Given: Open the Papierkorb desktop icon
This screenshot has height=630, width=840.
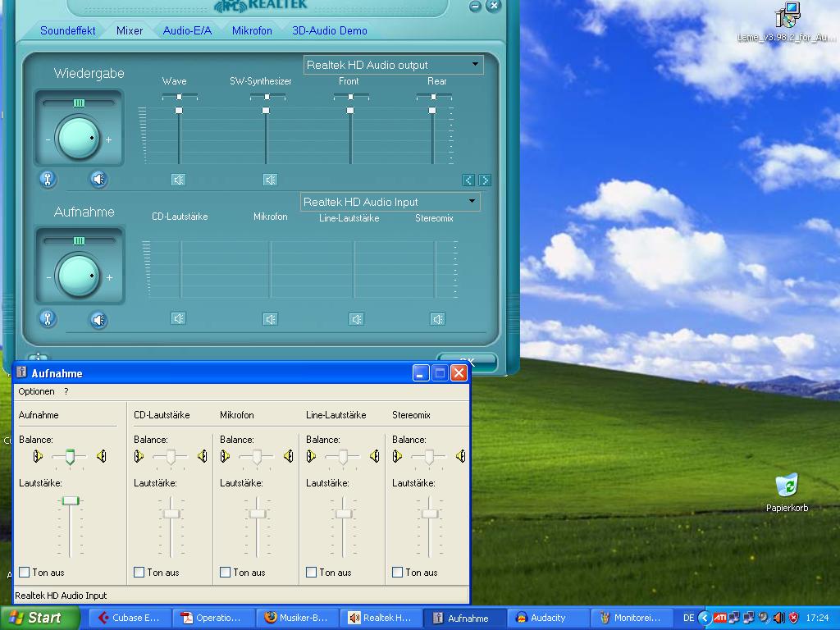Looking at the screenshot, I should (x=787, y=493).
